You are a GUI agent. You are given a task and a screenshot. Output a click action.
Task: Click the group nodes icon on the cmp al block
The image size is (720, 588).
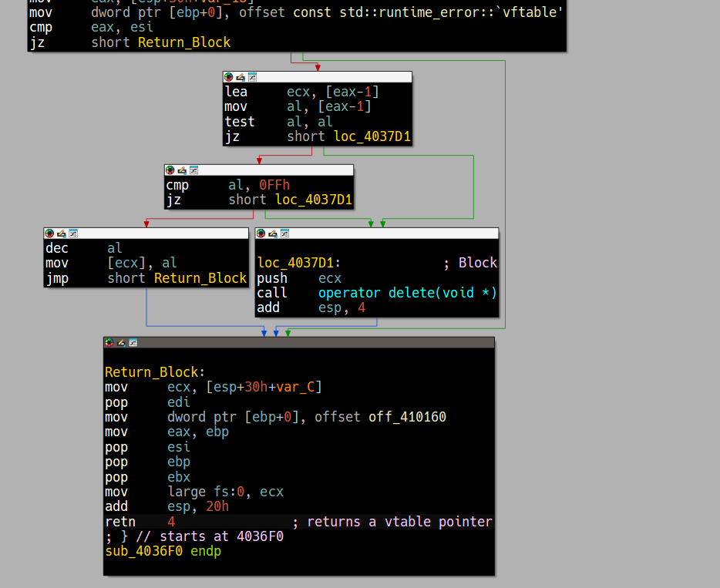coord(193,170)
